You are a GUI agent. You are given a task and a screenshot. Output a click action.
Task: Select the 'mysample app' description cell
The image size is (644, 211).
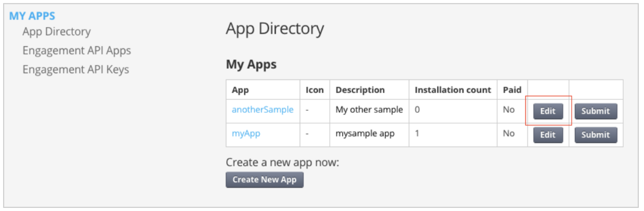click(365, 133)
